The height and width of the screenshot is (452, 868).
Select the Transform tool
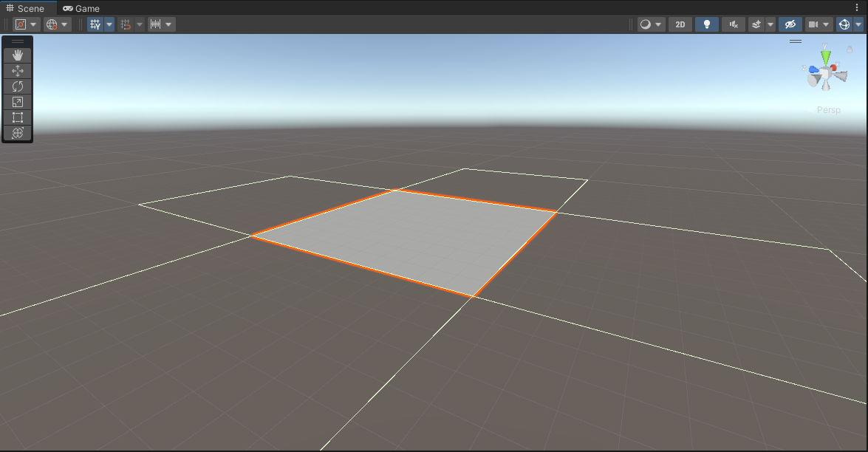tap(18, 133)
